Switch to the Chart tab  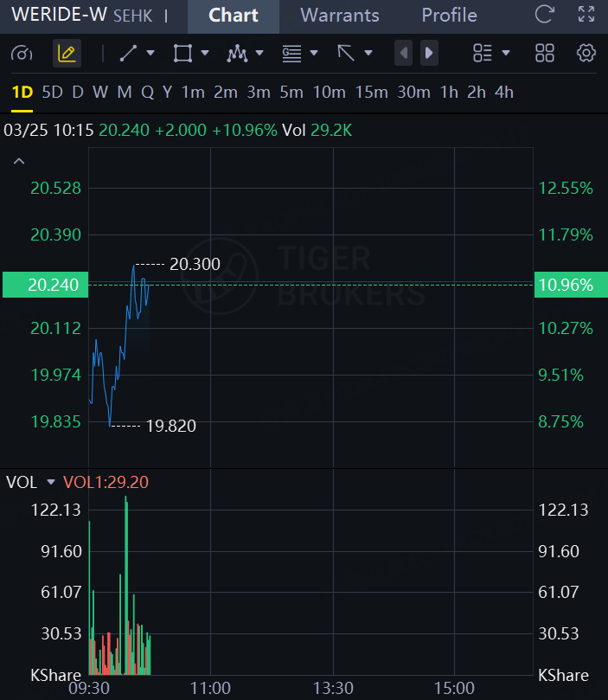click(234, 16)
